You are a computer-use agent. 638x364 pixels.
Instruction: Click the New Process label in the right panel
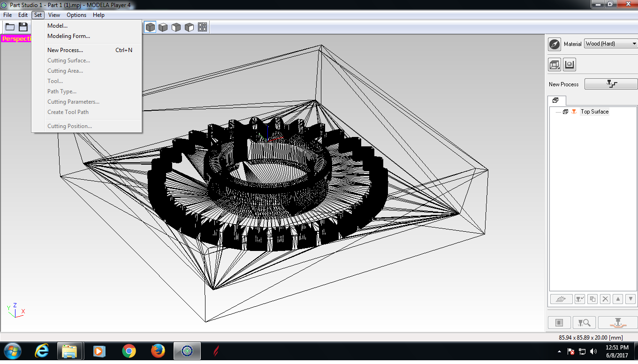564,84
